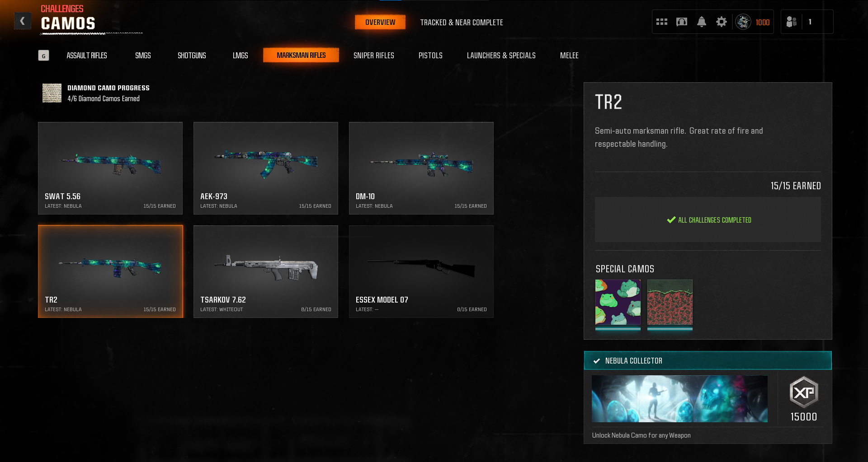Screen dimensions: 868x462
Task: Select LMGs category
Action: [241, 56]
